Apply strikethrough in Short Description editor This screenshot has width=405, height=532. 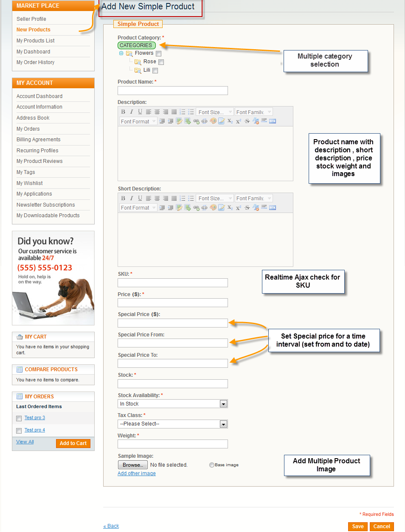247,207
